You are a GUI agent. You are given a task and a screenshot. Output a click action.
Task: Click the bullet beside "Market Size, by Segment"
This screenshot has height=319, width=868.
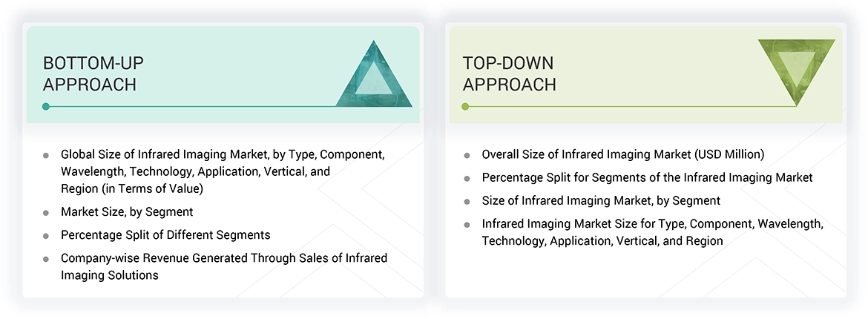(x=46, y=213)
